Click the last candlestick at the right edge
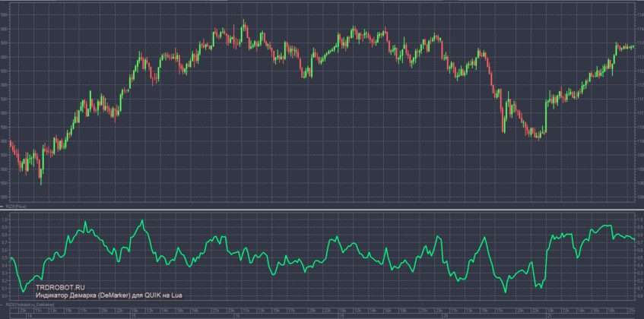644x319 pixels. pyautogui.click(x=633, y=47)
